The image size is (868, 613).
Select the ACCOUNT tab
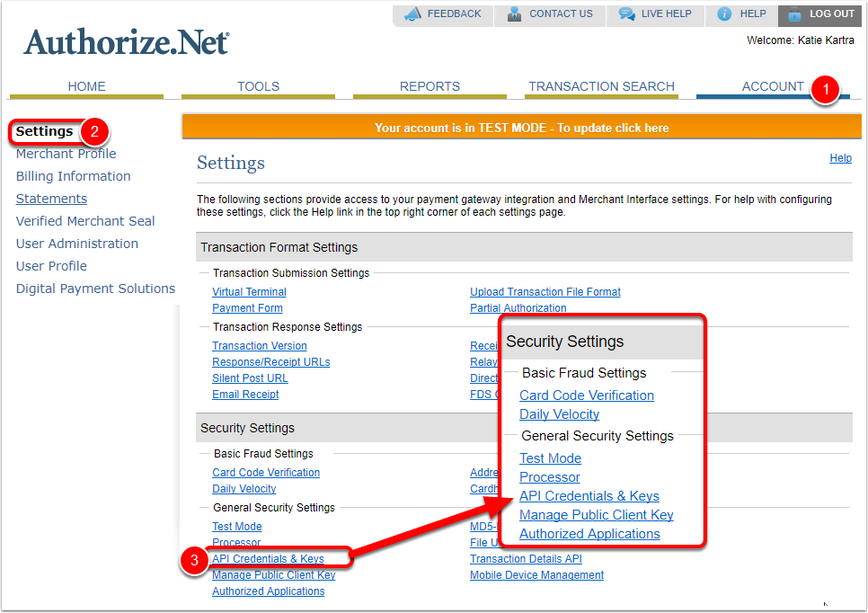[772, 87]
